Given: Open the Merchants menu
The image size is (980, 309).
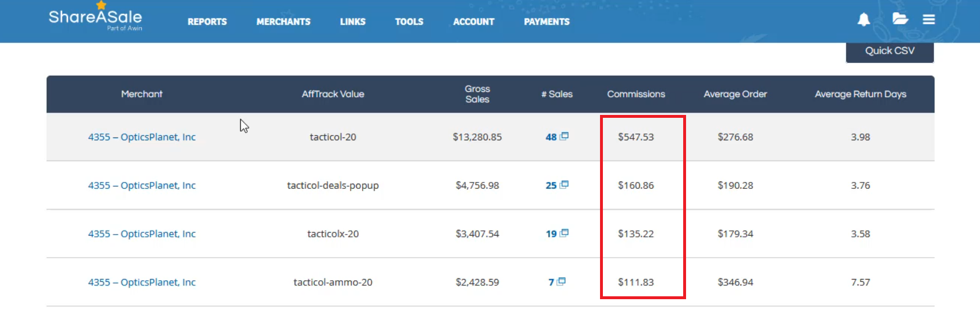Looking at the screenshot, I should pyautogui.click(x=284, y=21).
